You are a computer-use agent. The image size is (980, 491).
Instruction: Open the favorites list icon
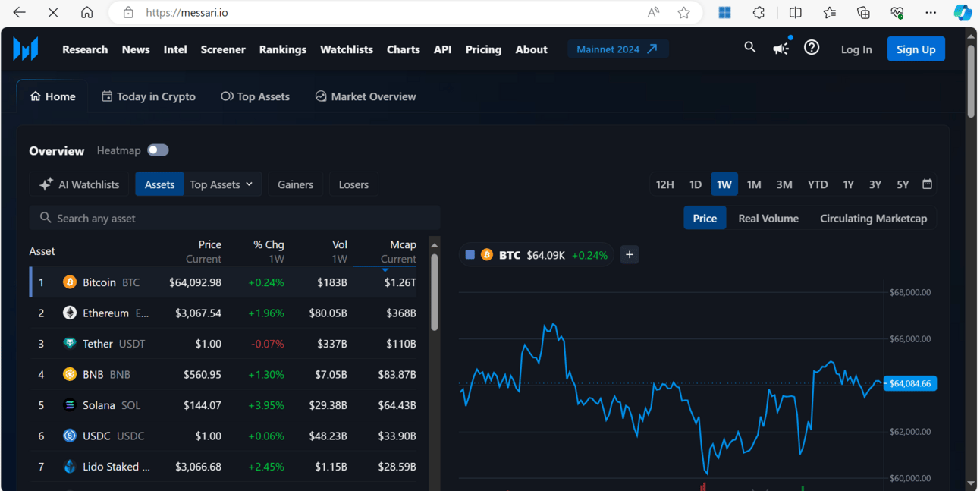click(829, 12)
